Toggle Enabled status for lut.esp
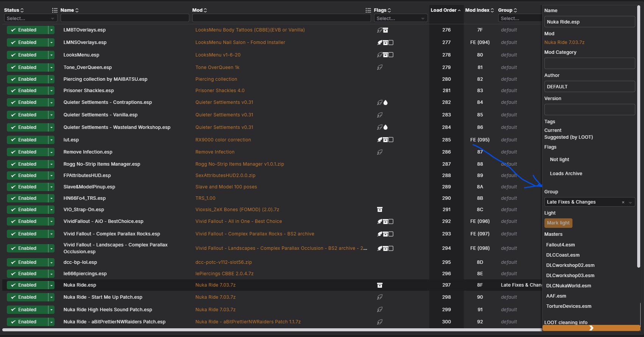This screenshot has width=644, height=337. point(27,140)
